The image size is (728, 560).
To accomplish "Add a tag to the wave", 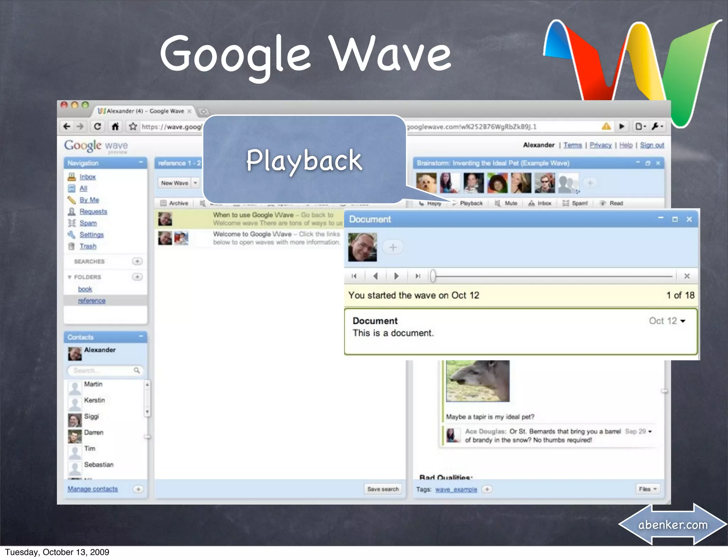I will 487,489.
